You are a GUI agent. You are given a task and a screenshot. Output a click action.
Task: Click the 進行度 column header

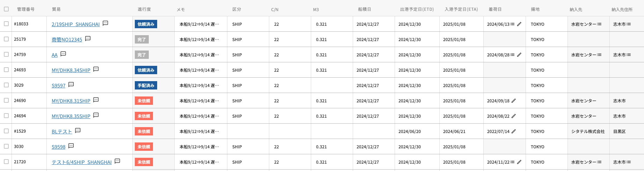coord(144,9)
